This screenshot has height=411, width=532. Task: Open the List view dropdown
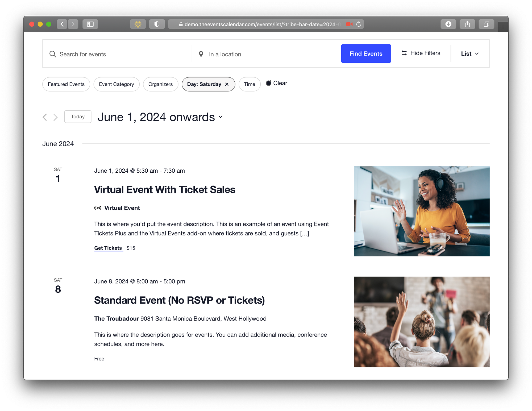pyautogui.click(x=470, y=54)
